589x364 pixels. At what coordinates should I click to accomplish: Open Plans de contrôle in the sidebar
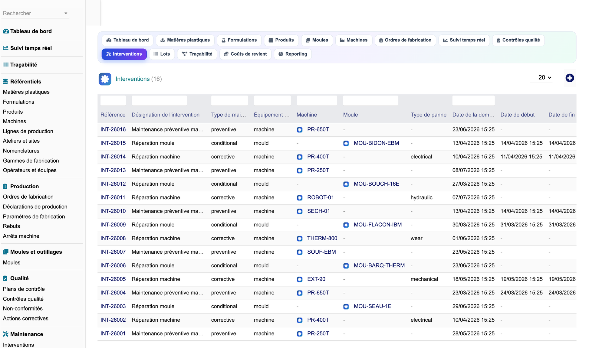(24, 289)
